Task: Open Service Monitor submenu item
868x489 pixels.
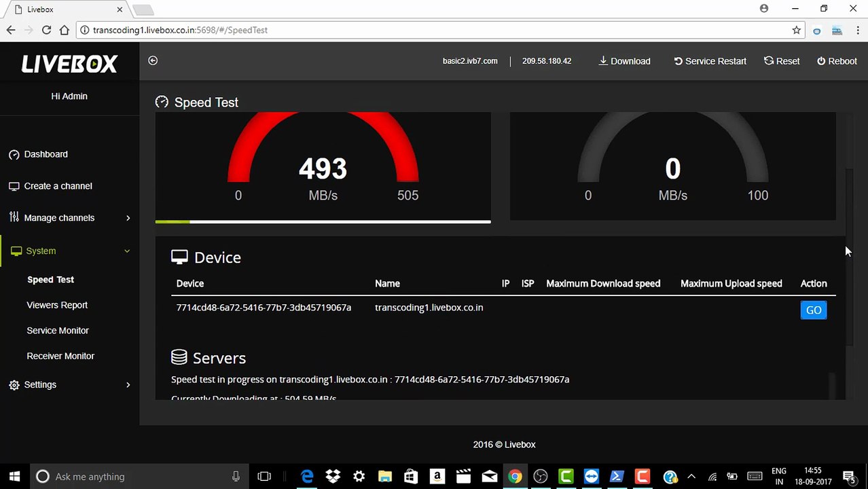Action: (x=58, y=331)
